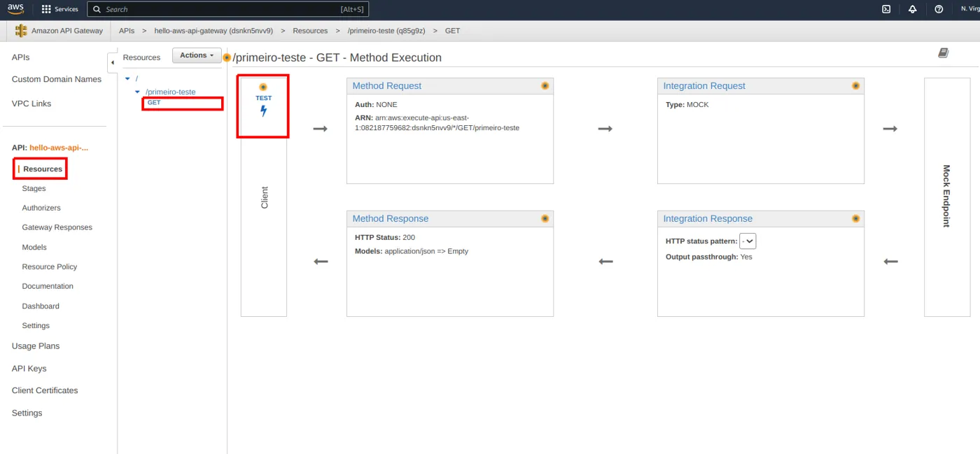Collapse the left navigation panel arrow
This screenshot has height=454, width=980.
coord(112,62)
